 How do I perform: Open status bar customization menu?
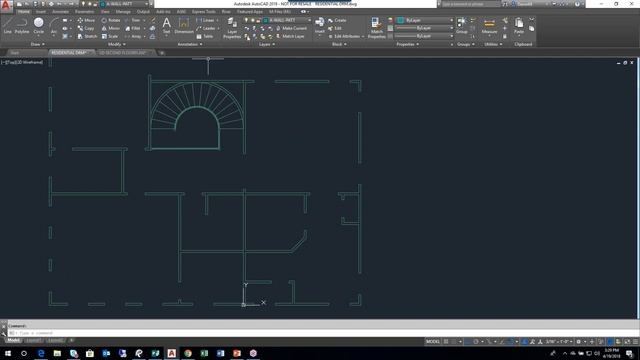coord(635,342)
